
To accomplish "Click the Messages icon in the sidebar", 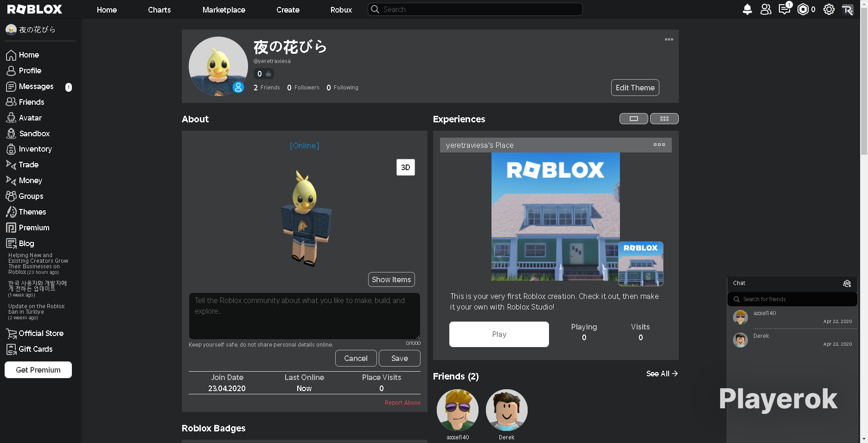I will point(11,87).
